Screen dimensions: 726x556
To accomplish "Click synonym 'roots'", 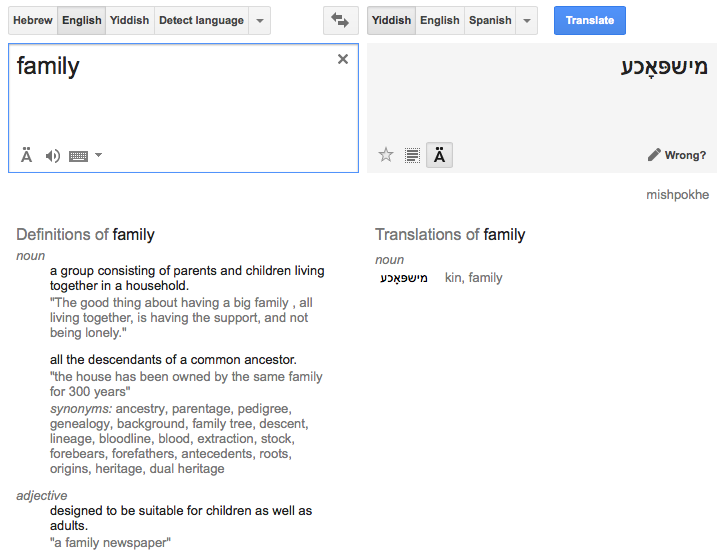I will click(275, 454).
